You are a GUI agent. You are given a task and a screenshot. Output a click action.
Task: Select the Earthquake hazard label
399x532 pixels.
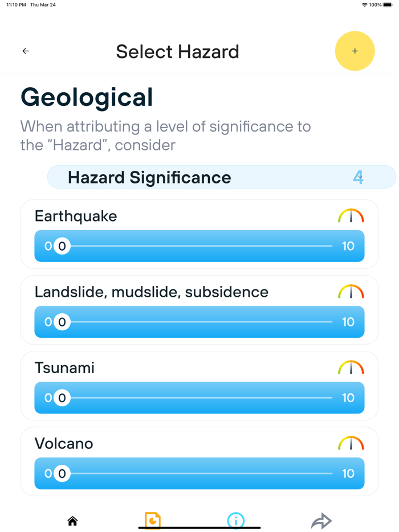76,216
